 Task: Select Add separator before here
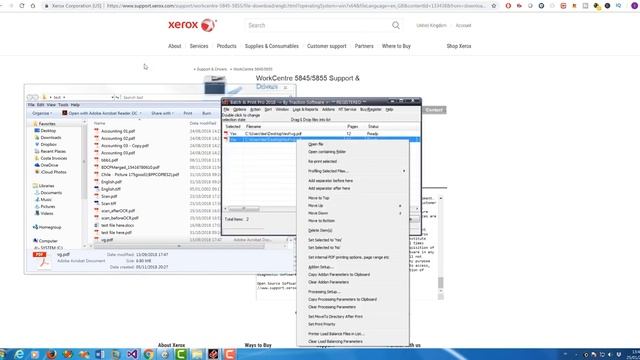331,181
